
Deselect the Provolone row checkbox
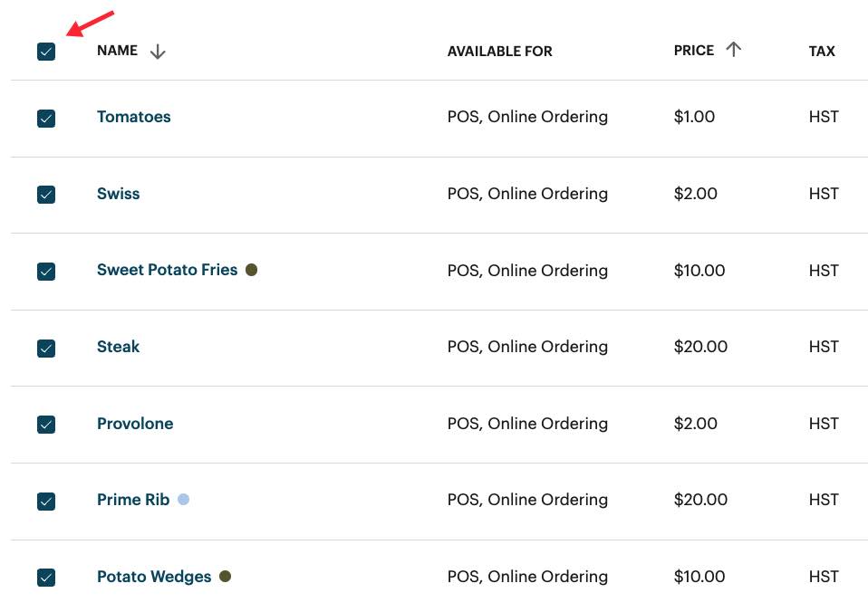[46, 424]
